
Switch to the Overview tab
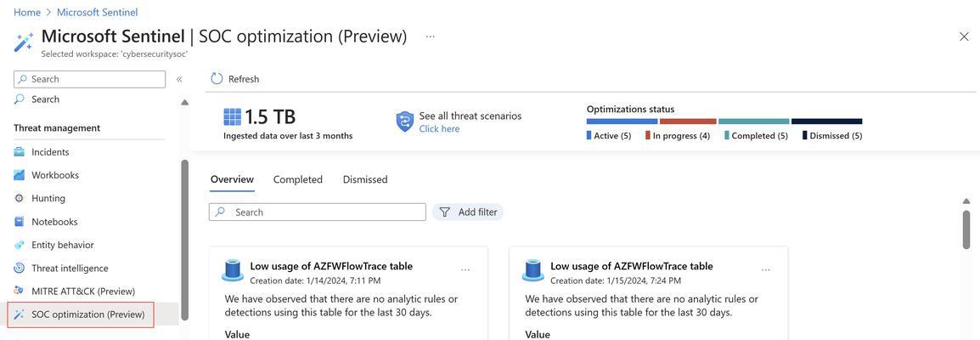tap(232, 179)
